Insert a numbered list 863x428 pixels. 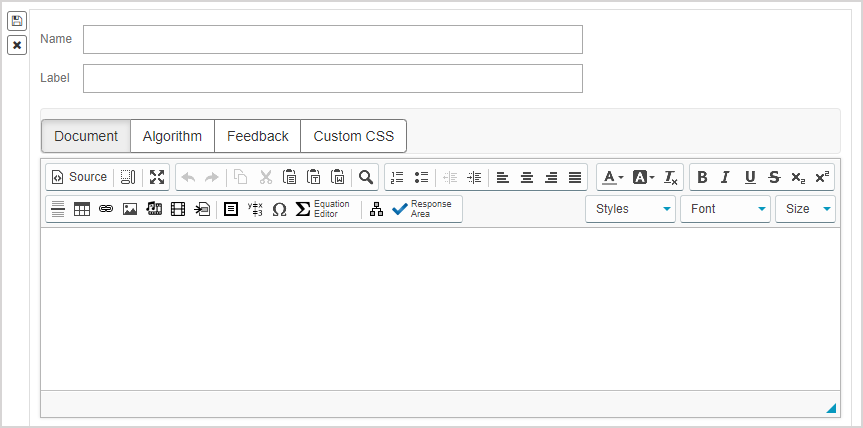tap(397, 177)
